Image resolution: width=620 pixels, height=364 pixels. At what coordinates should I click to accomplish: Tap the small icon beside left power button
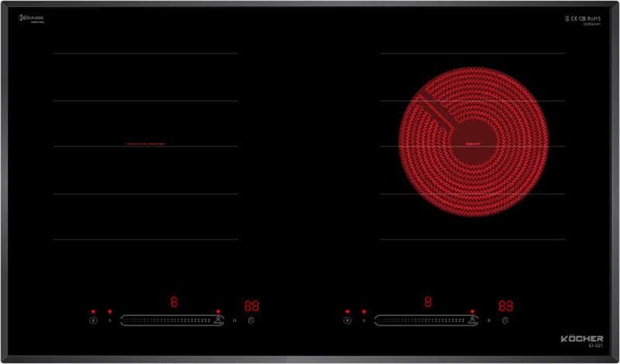click(110, 321)
